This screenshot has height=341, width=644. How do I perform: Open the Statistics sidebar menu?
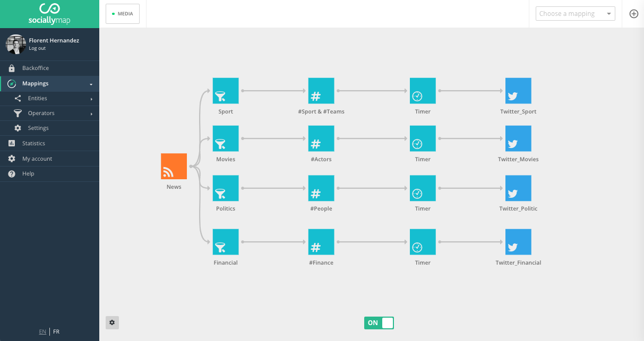49,143
